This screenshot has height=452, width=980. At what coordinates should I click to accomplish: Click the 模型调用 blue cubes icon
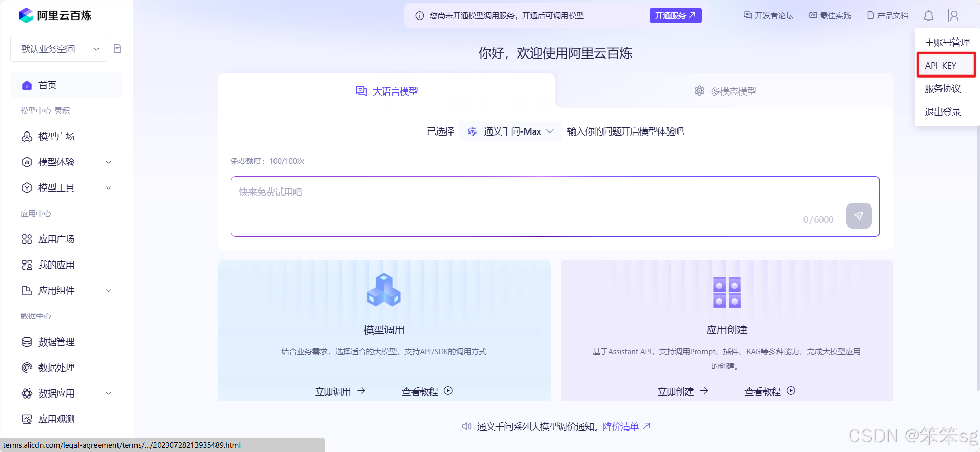click(384, 290)
